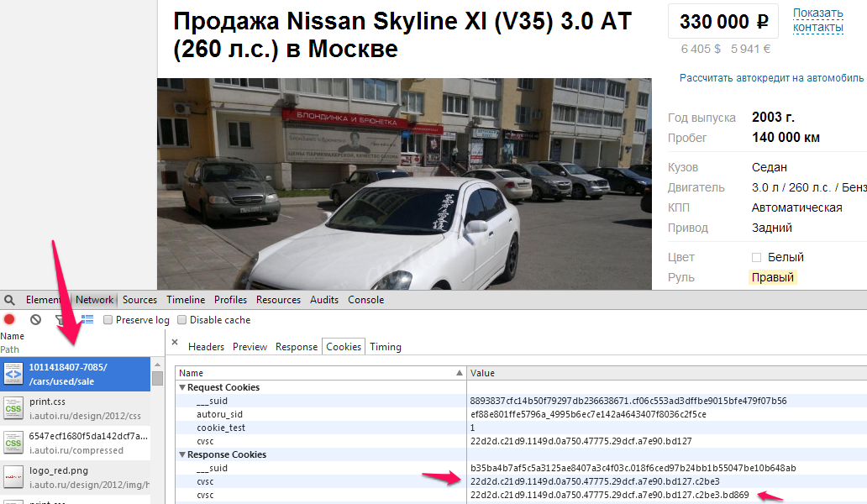Image resolution: width=867 pixels, height=504 pixels.
Task: Click the Продажа Nissan Skyline XI heading
Action: 402,34
